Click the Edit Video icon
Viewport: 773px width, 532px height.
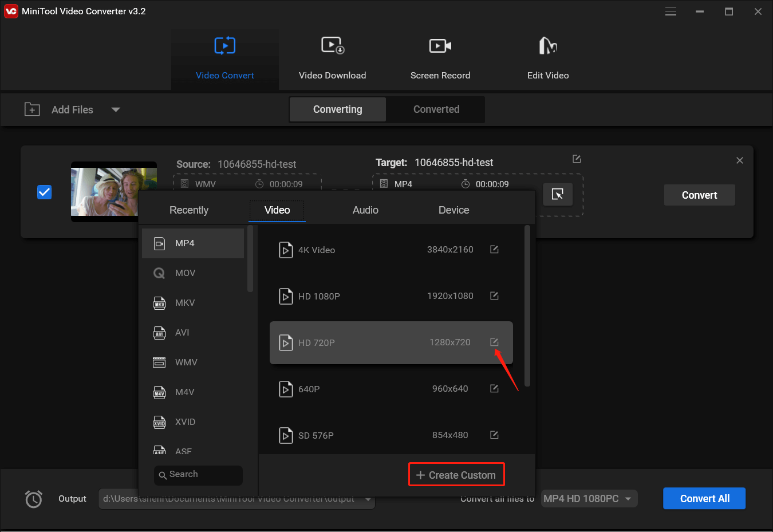click(x=548, y=45)
